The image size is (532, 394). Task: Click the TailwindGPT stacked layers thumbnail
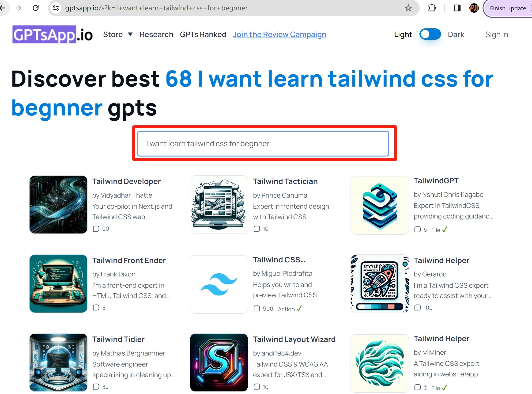(x=380, y=205)
